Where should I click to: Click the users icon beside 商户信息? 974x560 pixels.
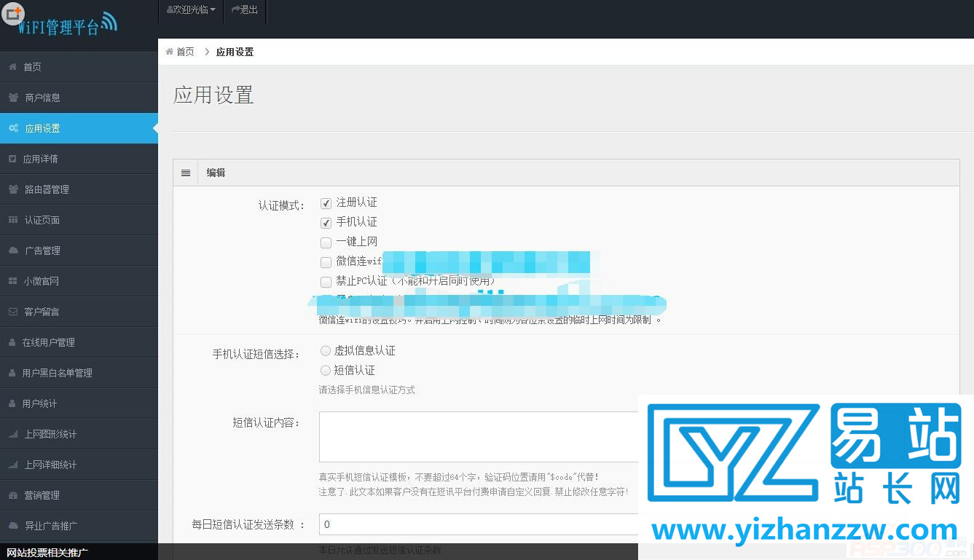tap(14, 98)
